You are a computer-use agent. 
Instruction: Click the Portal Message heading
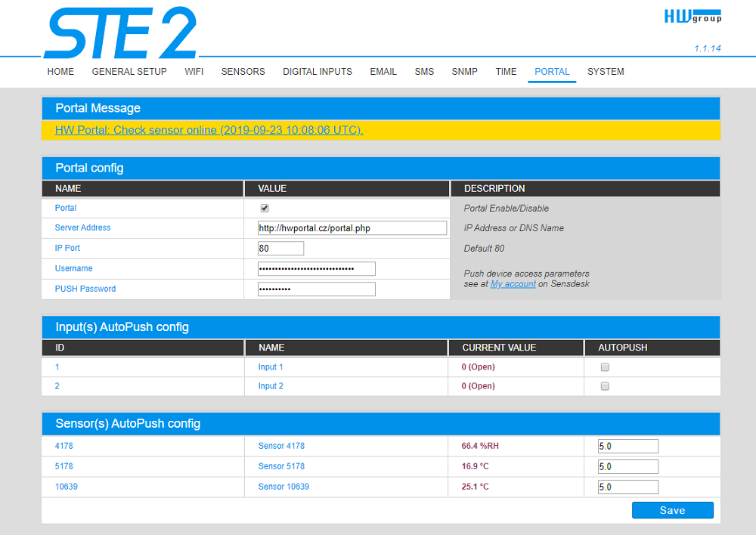(x=98, y=108)
